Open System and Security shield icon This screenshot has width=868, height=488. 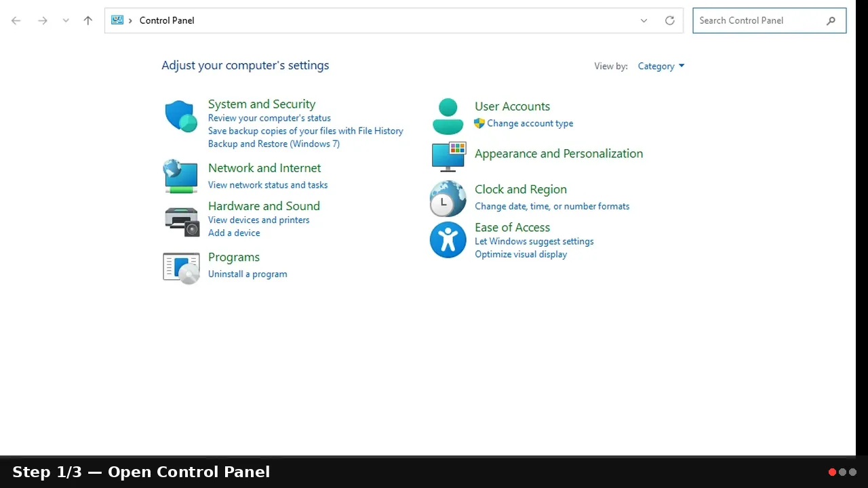(181, 116)
